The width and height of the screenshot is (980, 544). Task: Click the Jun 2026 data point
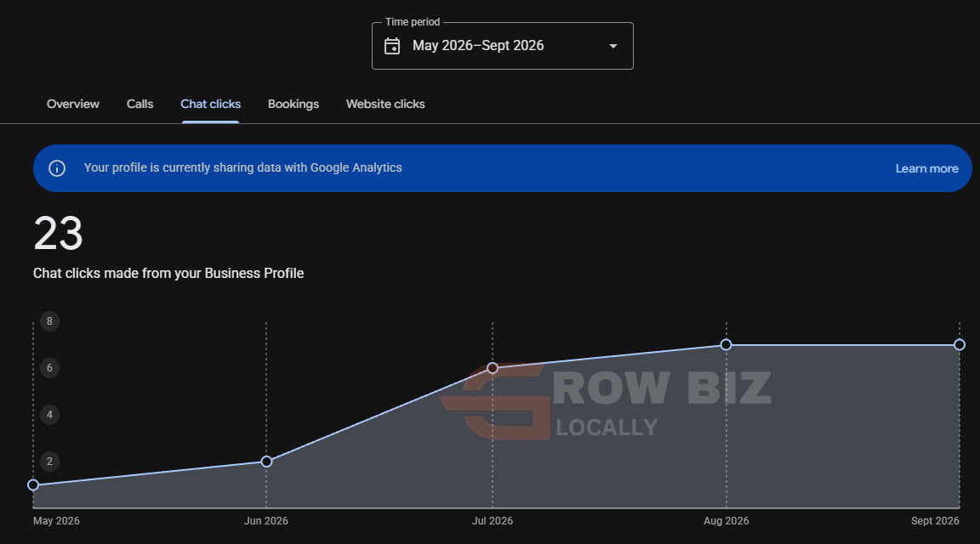pyautogui.click(x=267, y=462)
